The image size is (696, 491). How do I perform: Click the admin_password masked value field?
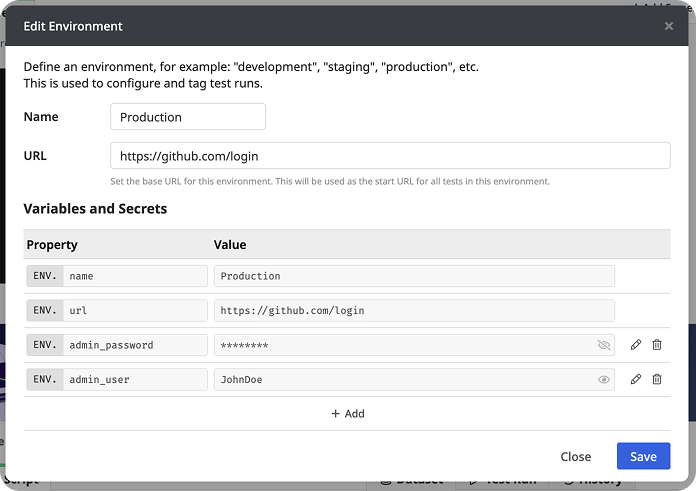click(400, 345)
